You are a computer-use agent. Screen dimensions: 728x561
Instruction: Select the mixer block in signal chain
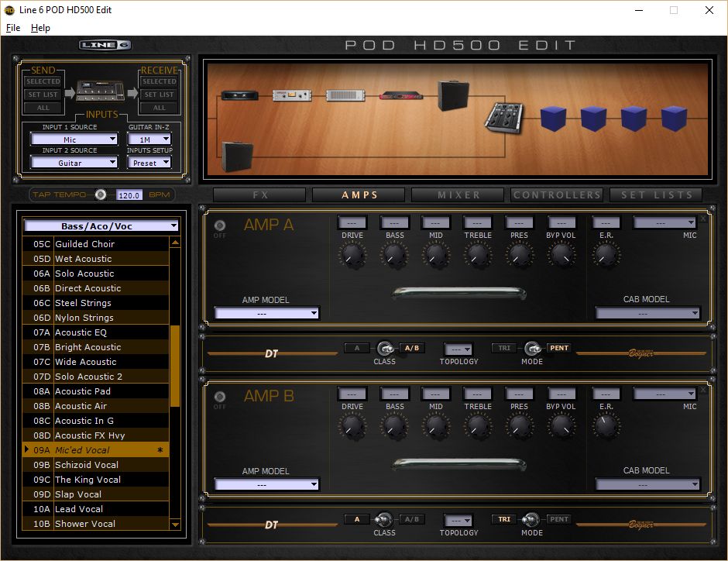tap(503, 118)
